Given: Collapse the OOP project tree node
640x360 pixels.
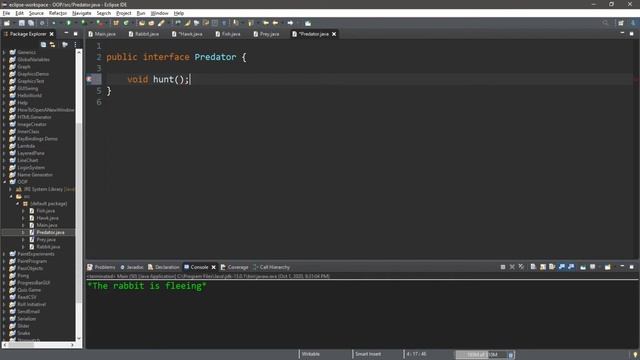Looking at the screenshot, I should 5,182.
